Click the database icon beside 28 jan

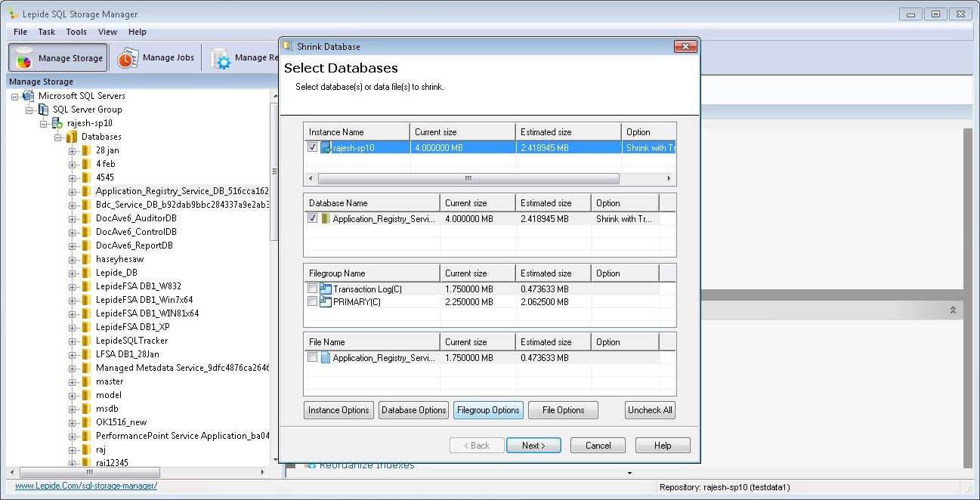click(85, 150)
